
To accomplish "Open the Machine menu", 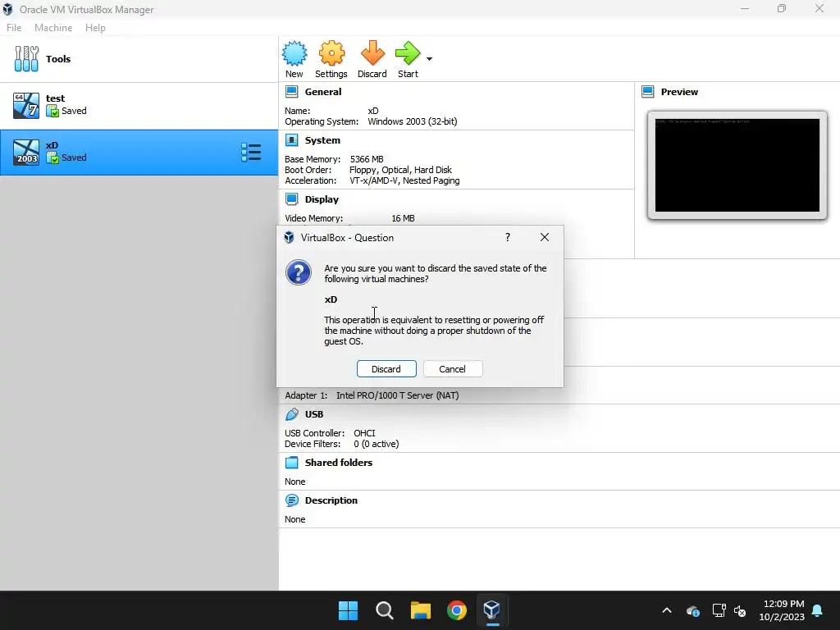I will click(53, 28).
